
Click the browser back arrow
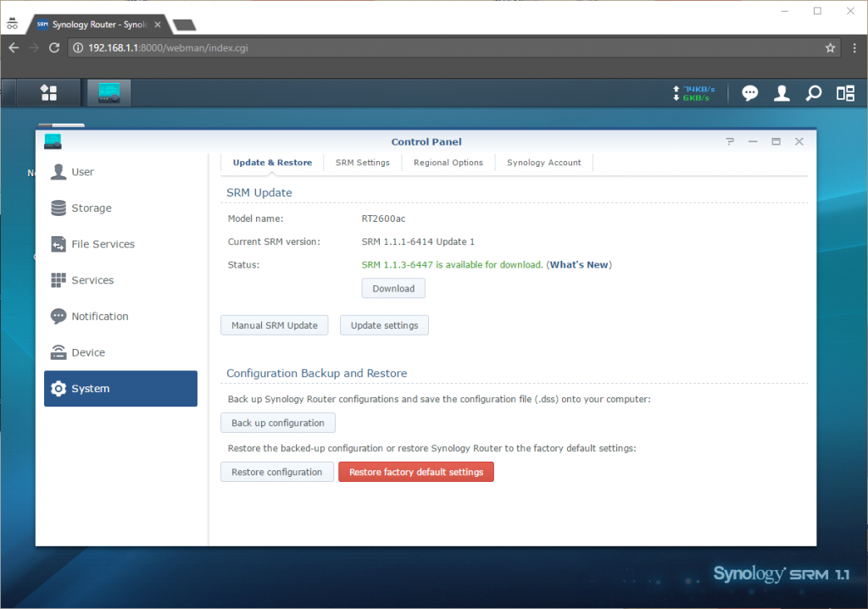14,47
